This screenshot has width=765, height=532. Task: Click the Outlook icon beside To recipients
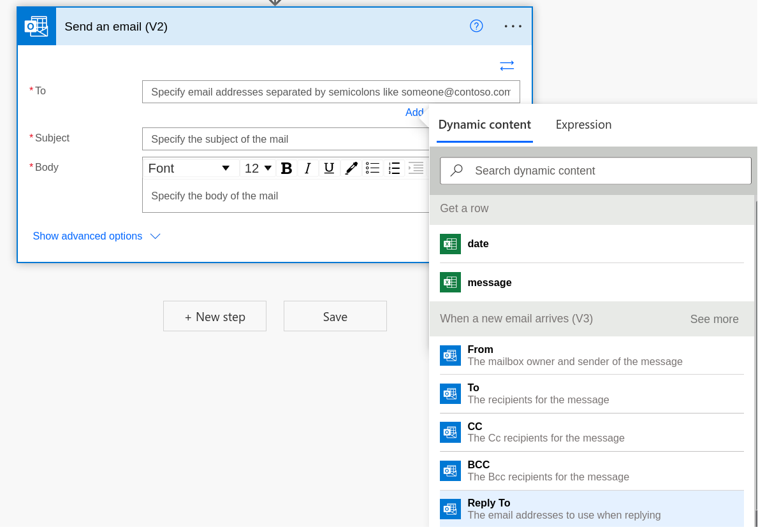pyautogui.click(x=450, y=394)
